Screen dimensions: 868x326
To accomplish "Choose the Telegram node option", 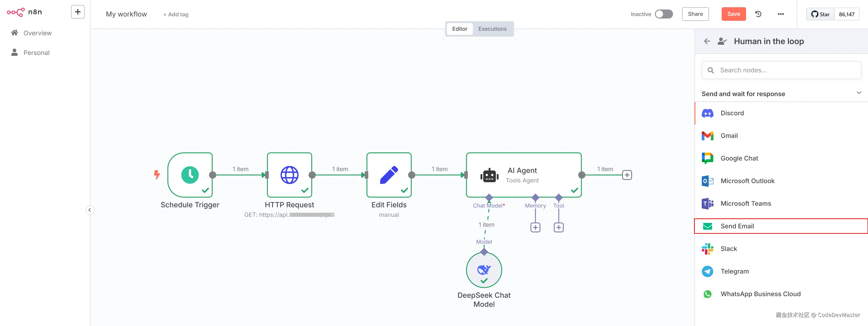I will pos(735,272).
